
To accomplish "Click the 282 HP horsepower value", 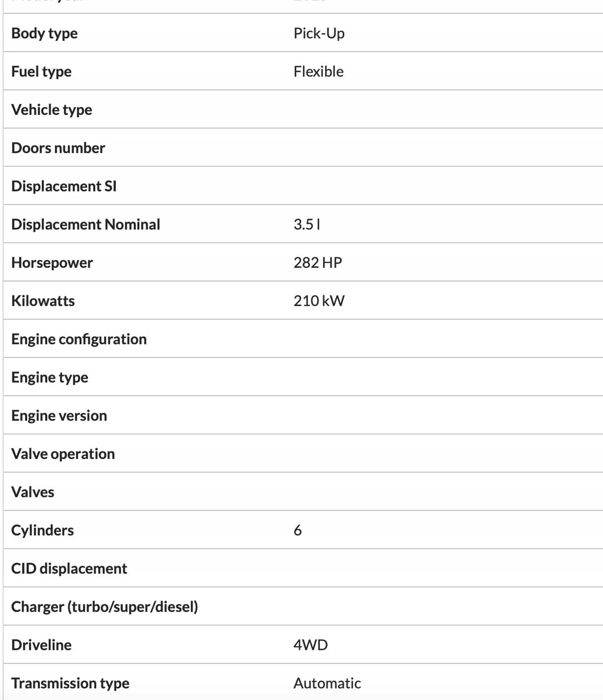I will pyautogui.click(x=317, y=262).
